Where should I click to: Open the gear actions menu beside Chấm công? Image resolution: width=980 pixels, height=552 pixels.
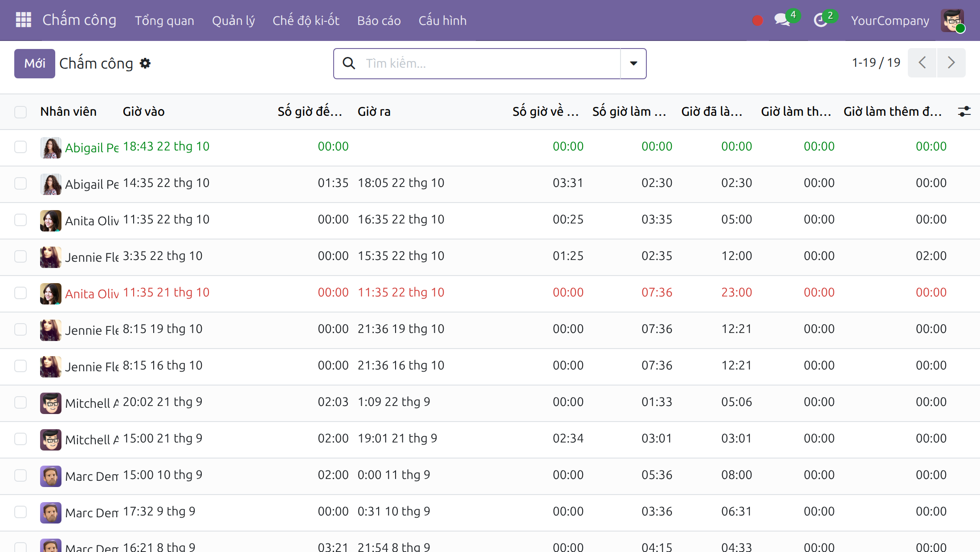(x=145, y=64)
